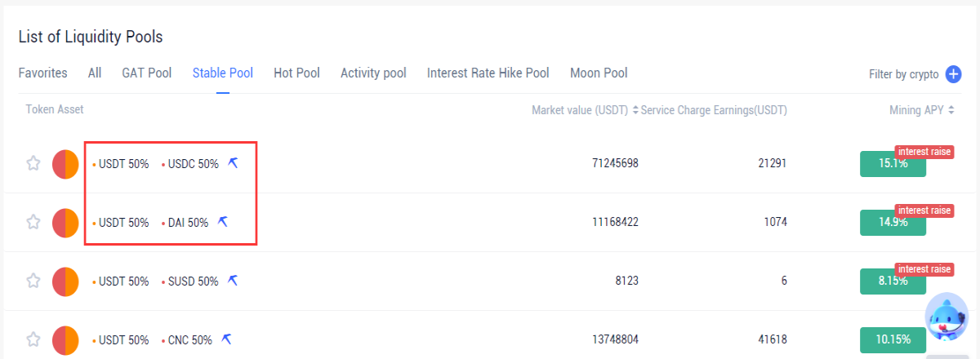The width and height of the screenshot is (980, 359).
Task: Open the USDT 50% SUSD 50% pool row
Action: [x=490, y=281]
